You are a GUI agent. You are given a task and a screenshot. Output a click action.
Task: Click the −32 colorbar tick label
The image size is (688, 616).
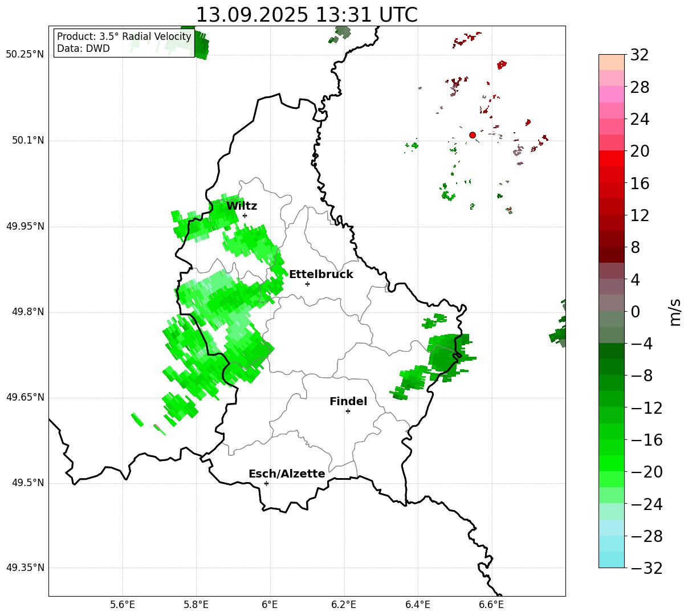[x=646, y=568]
